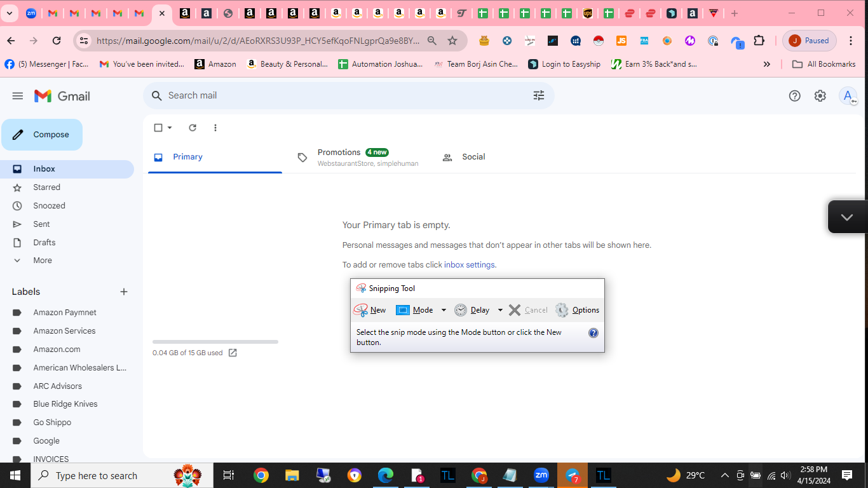Viewport: 868px width, 488px height.
Task: Open the Login to Easyship bookmark
Action: [564, 64]
